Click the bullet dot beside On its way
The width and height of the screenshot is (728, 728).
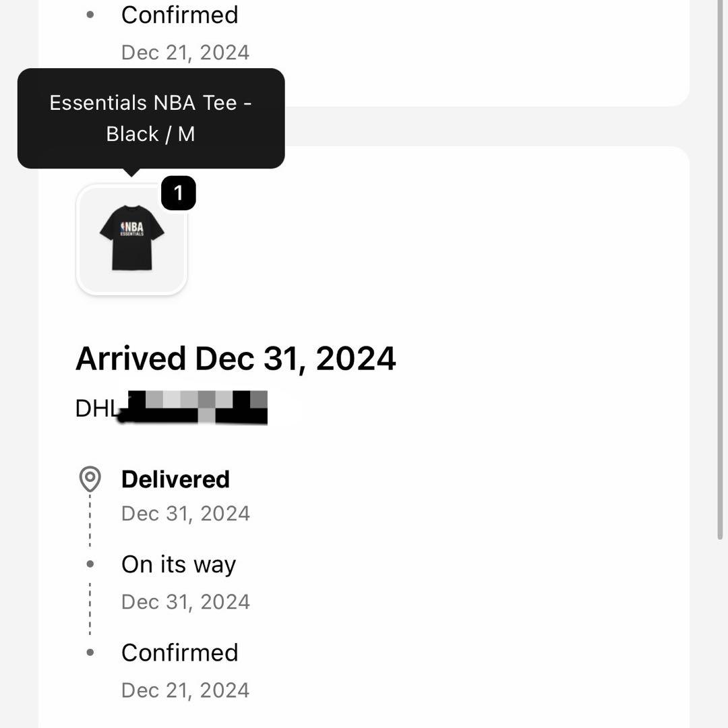tap(90, 564)
